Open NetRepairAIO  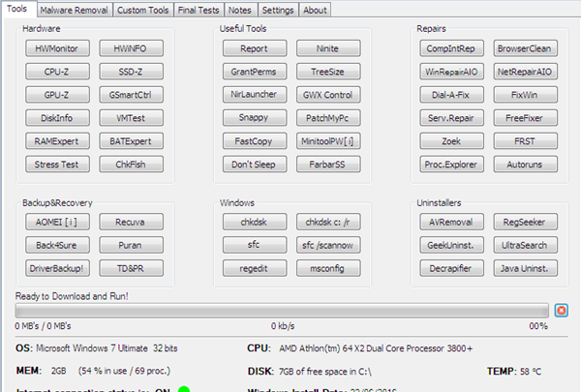click(x=526, y=72)
